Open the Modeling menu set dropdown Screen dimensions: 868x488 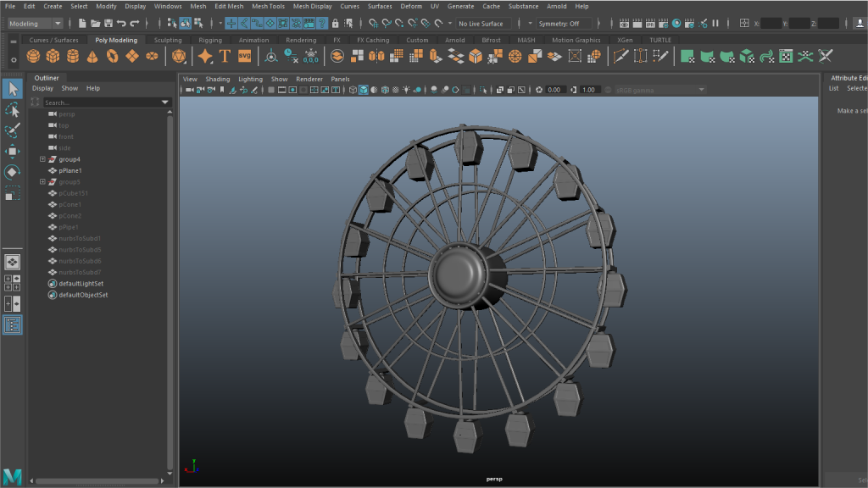[35, 24]
